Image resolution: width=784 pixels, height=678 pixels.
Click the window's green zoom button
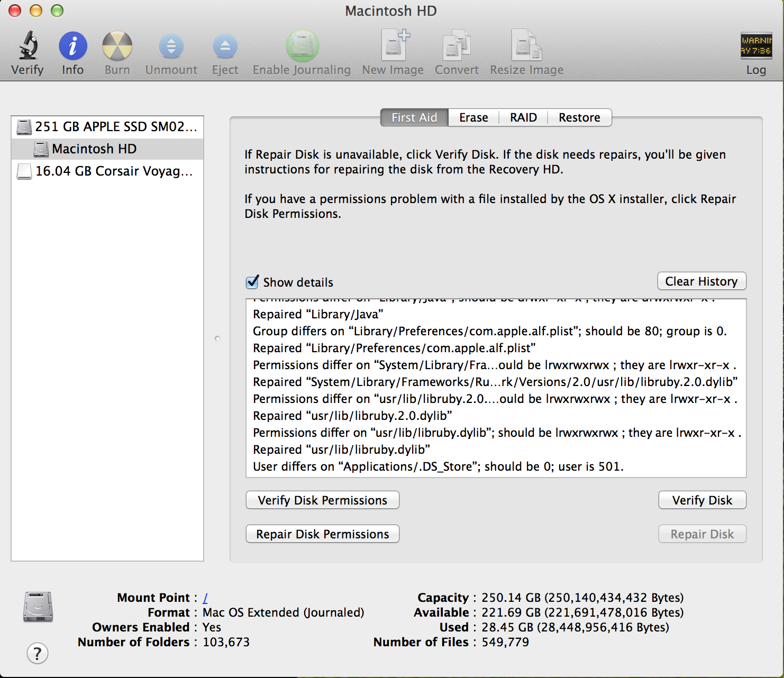pyautogui.click(x=57, y=11)
